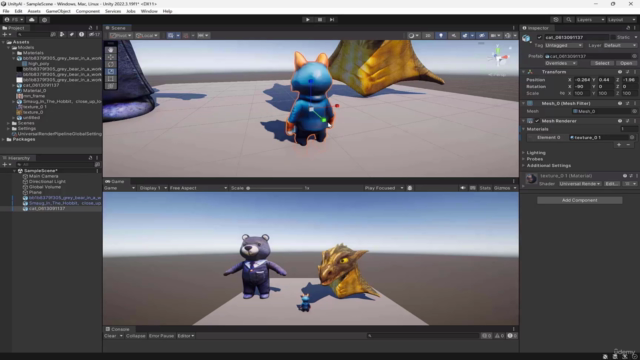Toggle scene audio icon

(453, 36)
